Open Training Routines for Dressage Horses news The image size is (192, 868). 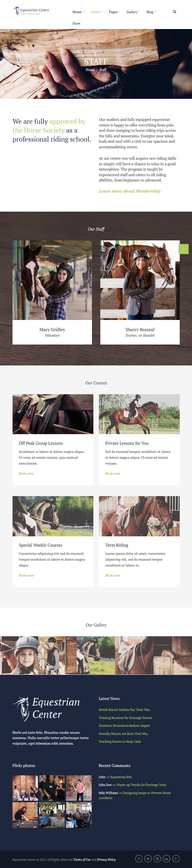(125, 718)
